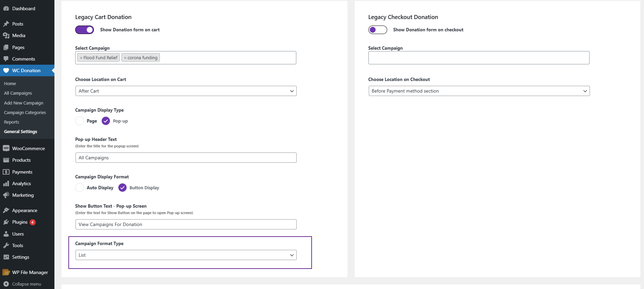Turn off Show Donation form on cart
Viewport: 644px width, 289px height.
84,30
